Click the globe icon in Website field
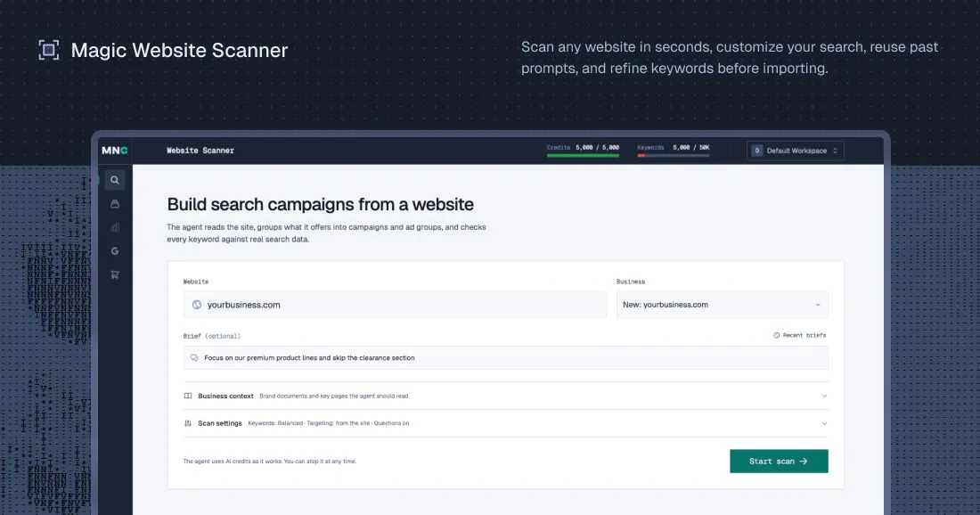Screen dimensions: 980x515 click(x=197, y=305)
